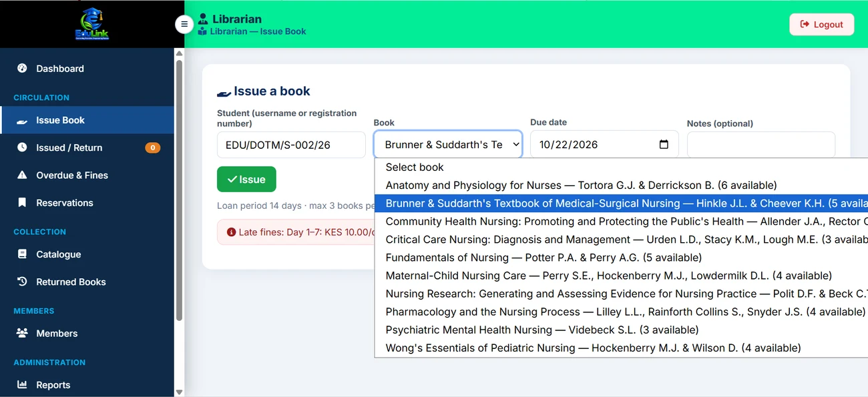The image size is (868, 397).
Task: Open the Catalogue page
Action: pos(87,254)
